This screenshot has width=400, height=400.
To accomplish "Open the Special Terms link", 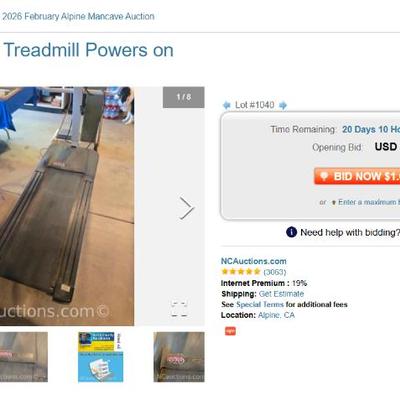I will pos(260,304).
